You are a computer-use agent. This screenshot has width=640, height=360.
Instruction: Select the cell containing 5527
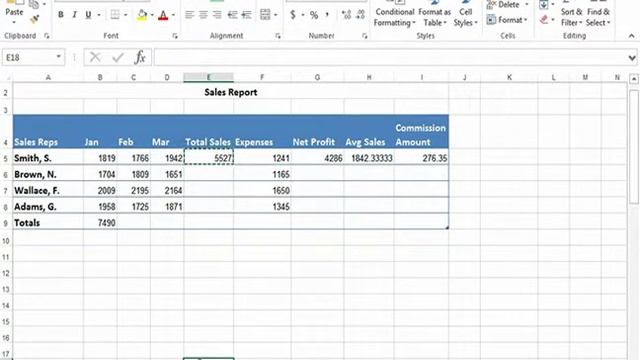click(209, 158)
